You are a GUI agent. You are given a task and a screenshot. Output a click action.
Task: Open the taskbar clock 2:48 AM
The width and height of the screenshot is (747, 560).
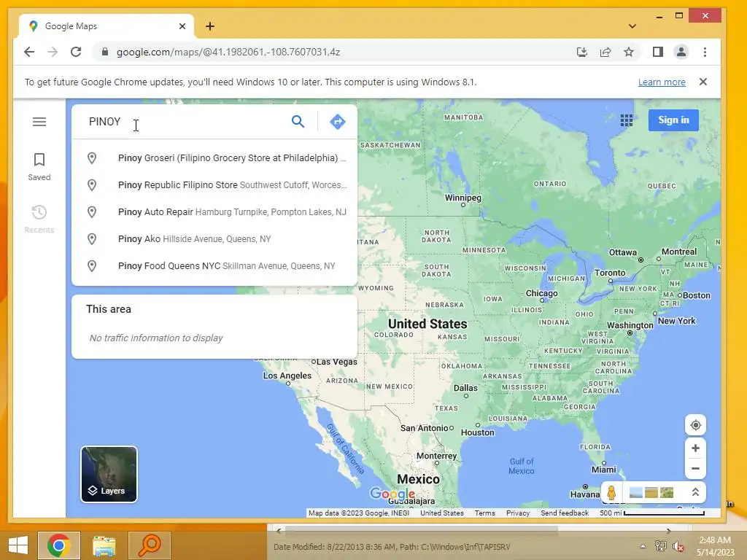pyautogui.click(x=715, y=546)
